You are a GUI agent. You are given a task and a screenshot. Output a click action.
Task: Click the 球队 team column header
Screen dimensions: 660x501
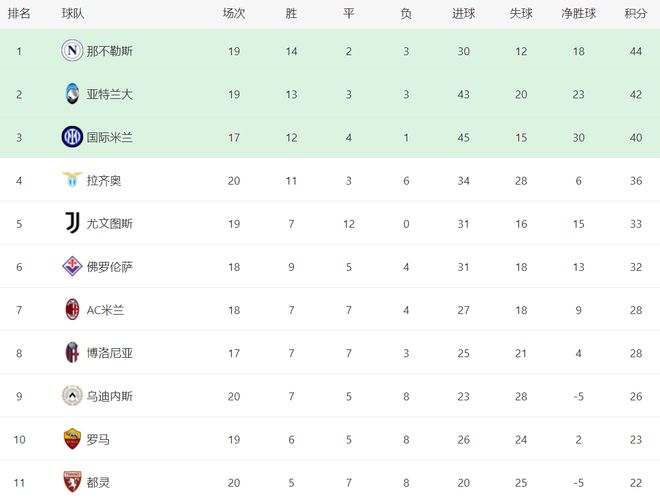72,14
